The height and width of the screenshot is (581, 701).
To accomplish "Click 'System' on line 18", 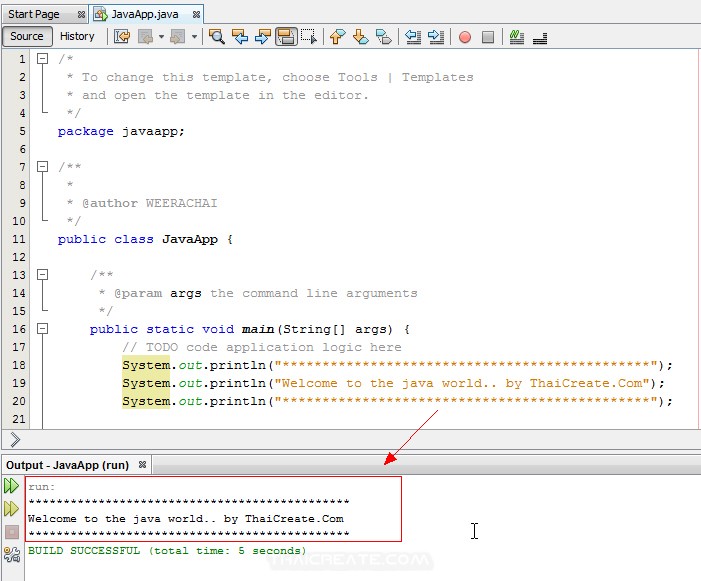I will click(146, 365).
